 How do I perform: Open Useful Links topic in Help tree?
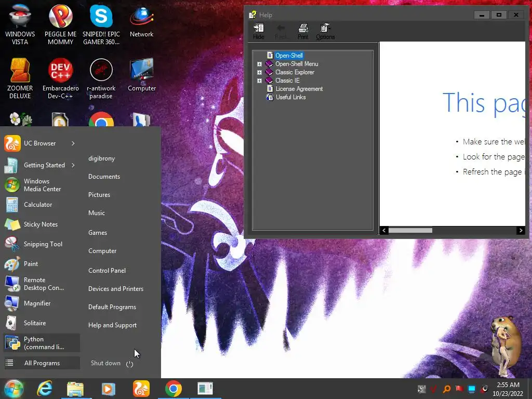(290, 97)
